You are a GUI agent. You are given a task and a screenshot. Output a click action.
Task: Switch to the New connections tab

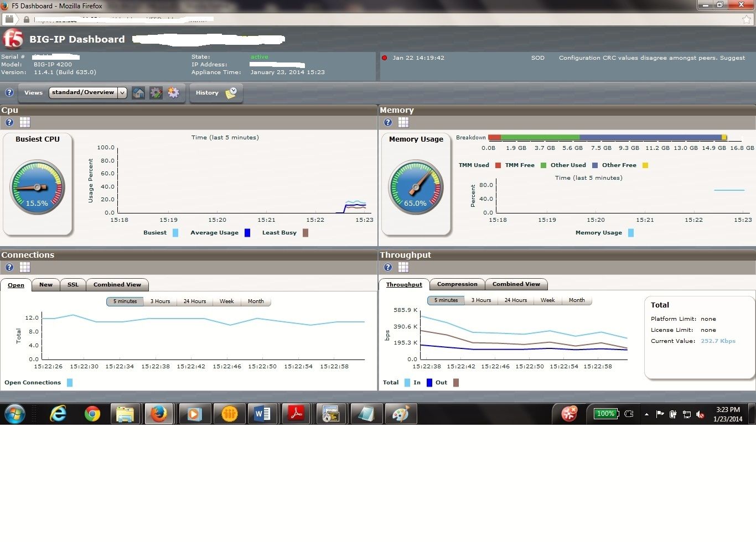[x=46, y=285]
